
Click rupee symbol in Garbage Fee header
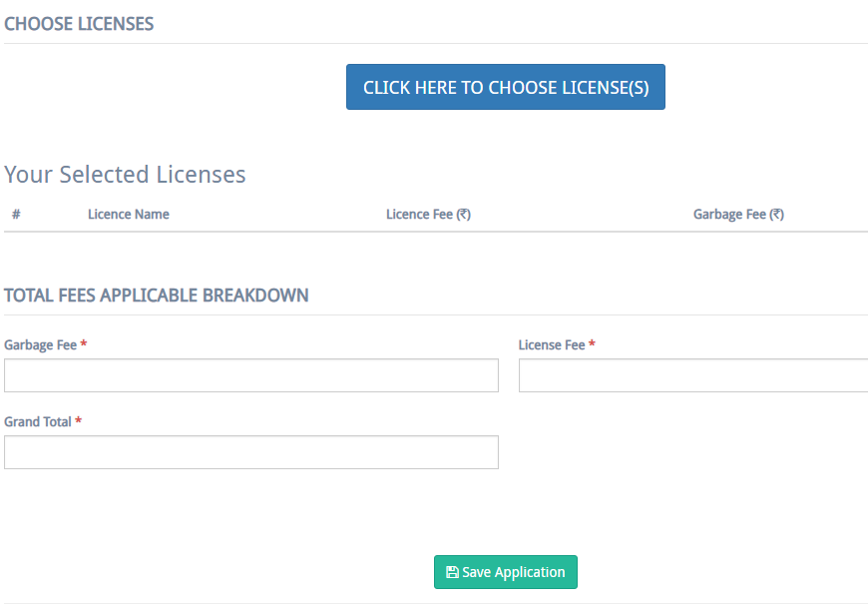coord(776,214)
